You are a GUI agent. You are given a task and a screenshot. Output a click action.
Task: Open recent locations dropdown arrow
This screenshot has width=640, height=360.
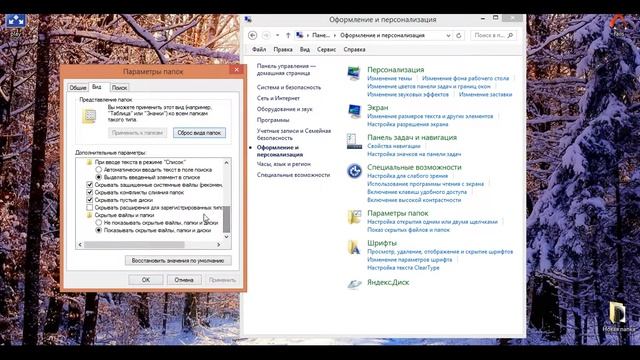(x=278, y=36)
